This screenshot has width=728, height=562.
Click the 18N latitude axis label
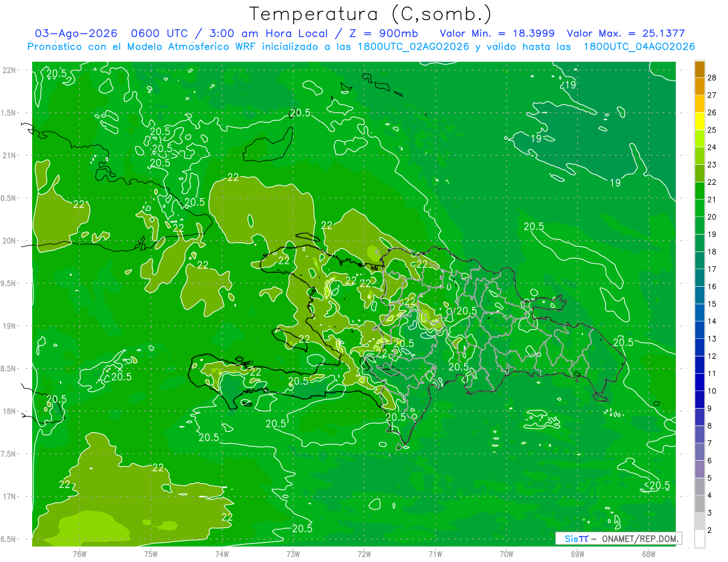point(10,411)
